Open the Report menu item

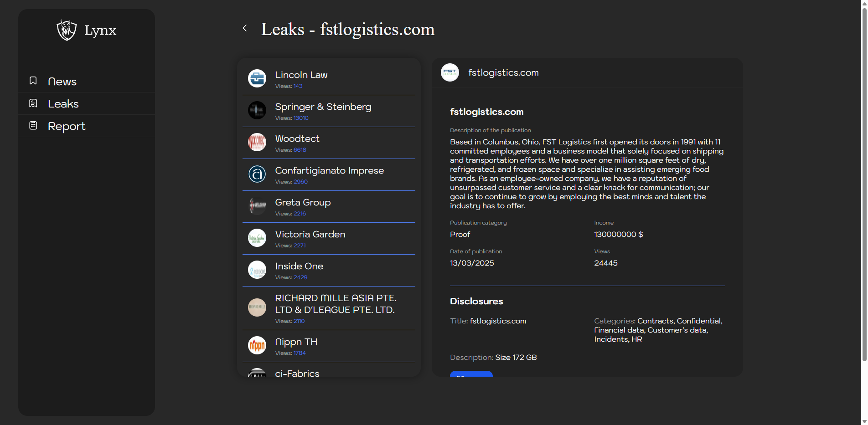[67, 126]
